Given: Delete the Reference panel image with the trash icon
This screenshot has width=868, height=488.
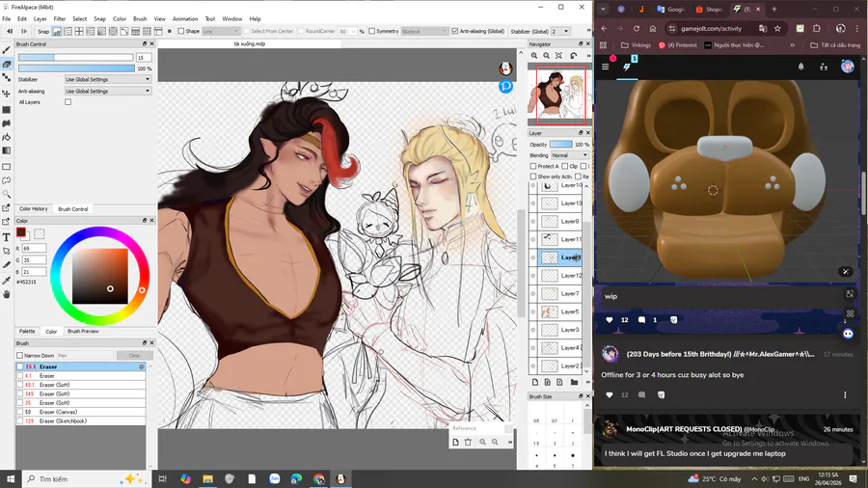Looking at the screenshot, I should pos(468,442).
